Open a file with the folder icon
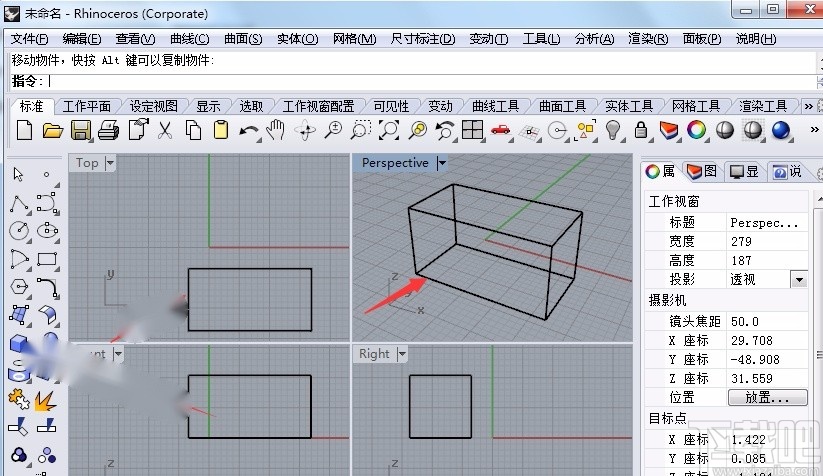The width and height of the screenshot is (823, 476). click(x=52, y=130)
